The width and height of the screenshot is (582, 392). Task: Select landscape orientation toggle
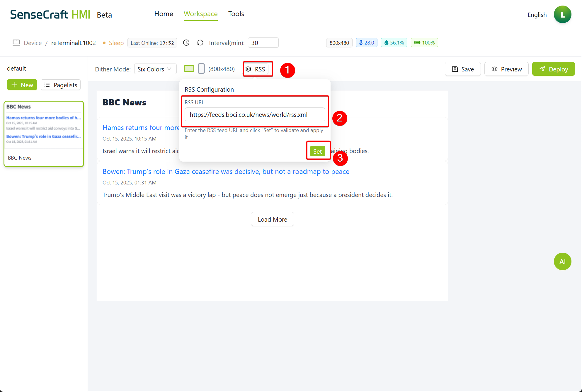tap(189, 69)
